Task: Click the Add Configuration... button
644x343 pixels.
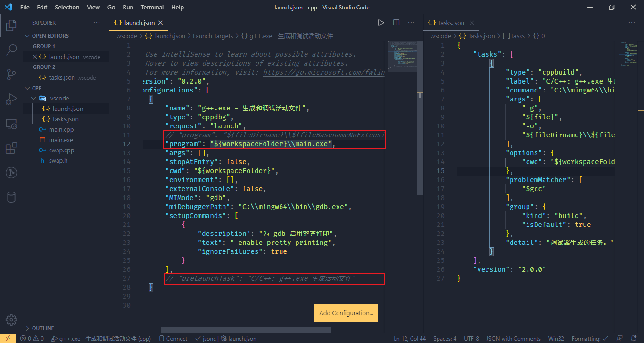Action: 346,313
